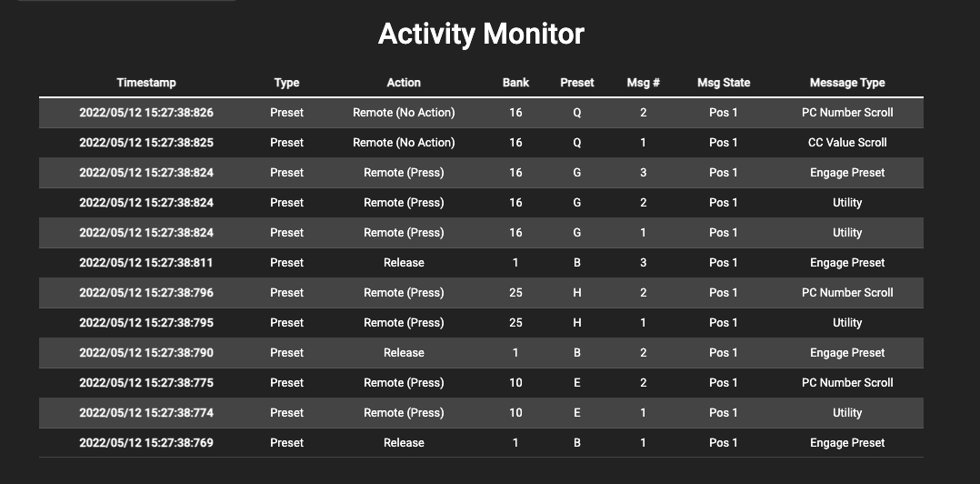Select the Action column header
This screenshot has width=980, height=484.
404,83
